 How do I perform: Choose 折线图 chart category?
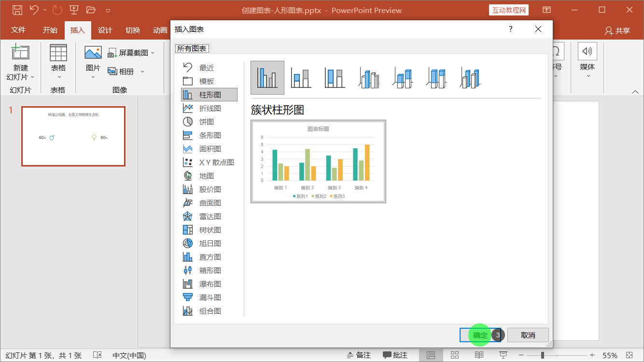click(209, 108)
